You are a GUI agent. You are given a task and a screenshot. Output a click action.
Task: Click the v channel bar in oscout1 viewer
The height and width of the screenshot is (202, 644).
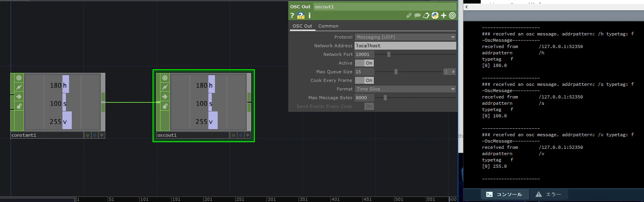click(x=213, y=120)
